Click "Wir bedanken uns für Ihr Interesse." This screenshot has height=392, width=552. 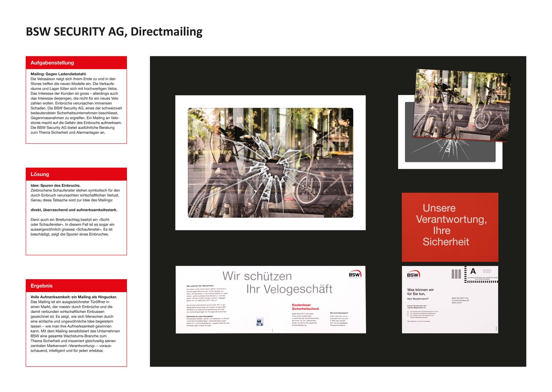[x=418, y=321]
